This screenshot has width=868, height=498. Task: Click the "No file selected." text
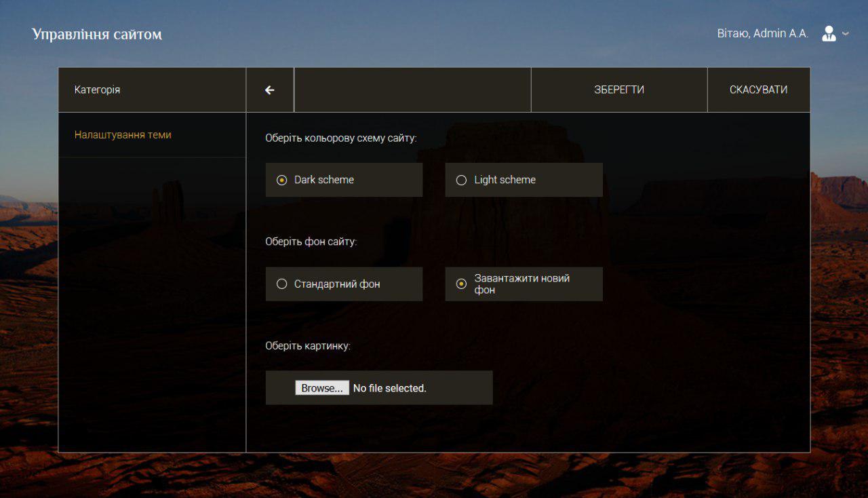pyautogui.click(x=389, y=388)
